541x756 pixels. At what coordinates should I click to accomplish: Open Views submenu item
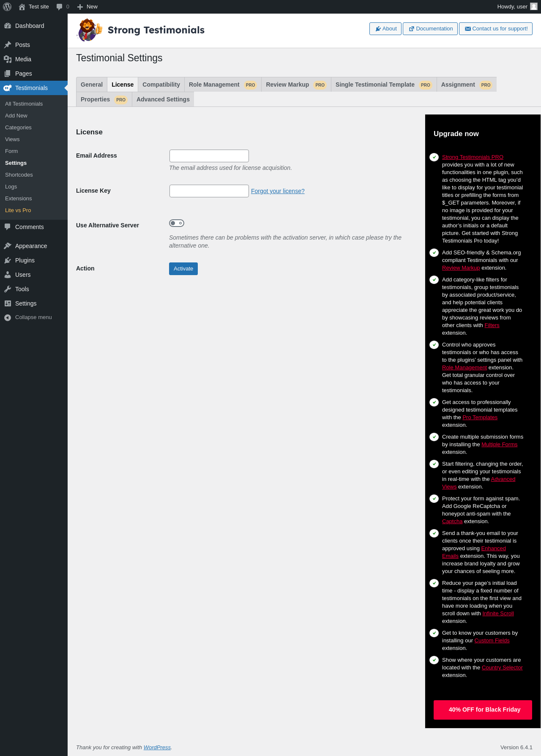coord(34,139)
